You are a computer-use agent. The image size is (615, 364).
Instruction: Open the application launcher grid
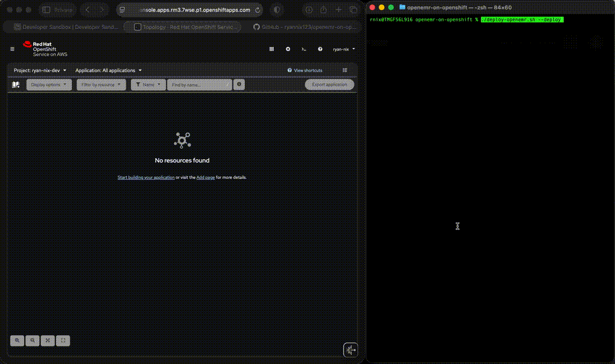(271, 49)
